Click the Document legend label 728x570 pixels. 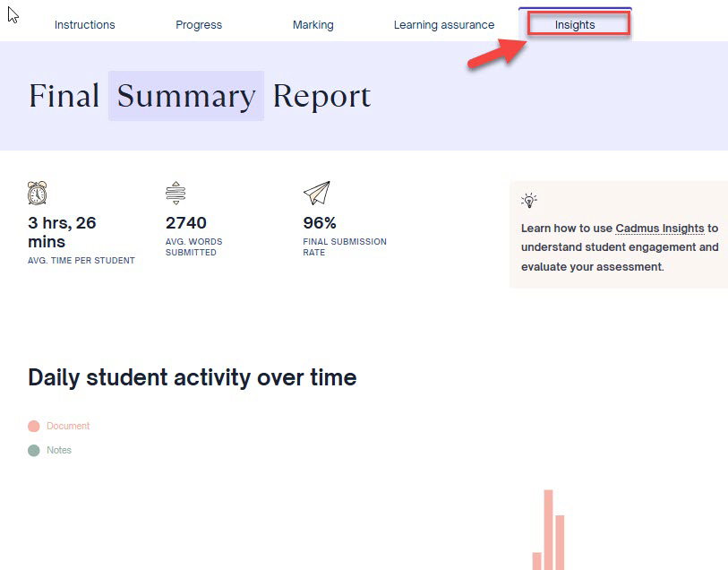(x=68, y=426)
